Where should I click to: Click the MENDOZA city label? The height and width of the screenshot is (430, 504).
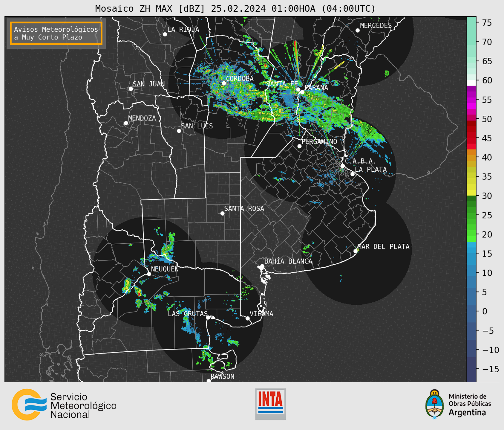click(x=142, y=118)
